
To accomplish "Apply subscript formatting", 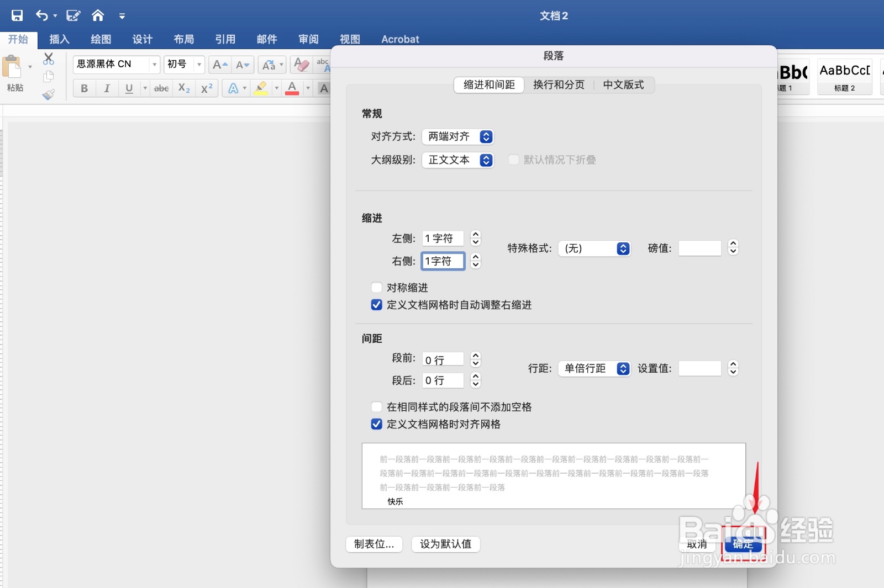I will click(184, 88).
